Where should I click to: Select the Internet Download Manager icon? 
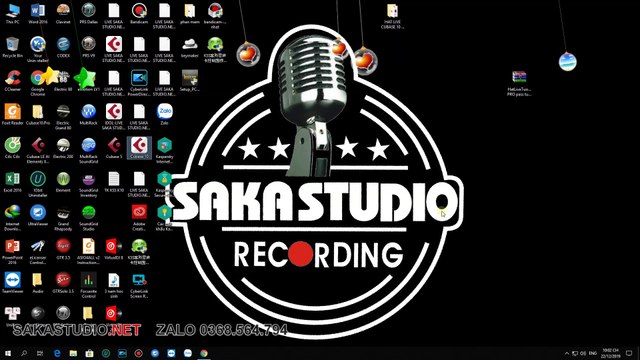[x=13, y=218]
